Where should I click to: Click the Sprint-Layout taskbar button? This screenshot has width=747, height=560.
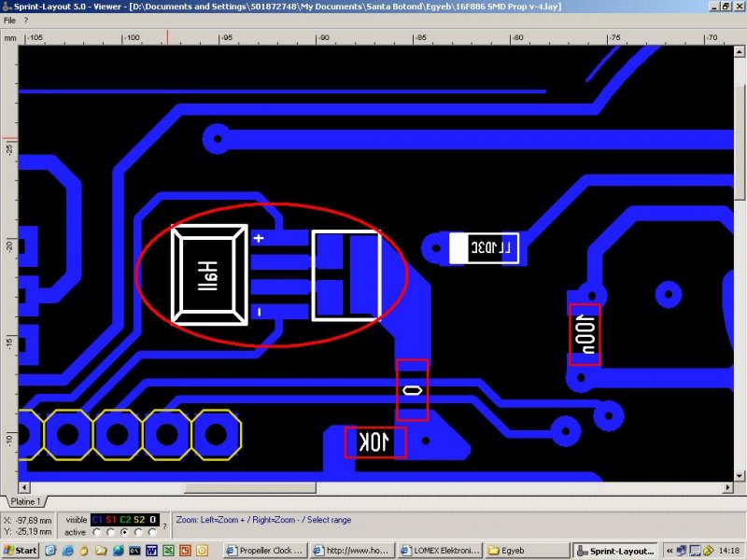[x=615, y=551]
